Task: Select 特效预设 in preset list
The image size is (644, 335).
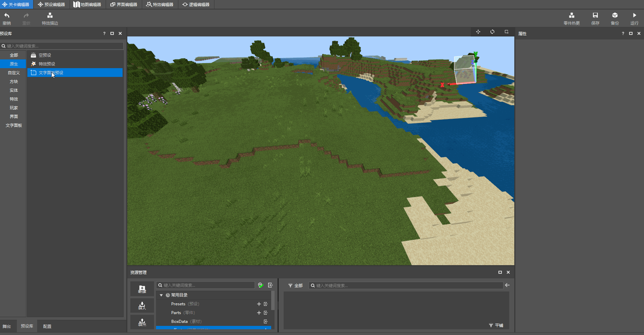Action: [75, 64]
